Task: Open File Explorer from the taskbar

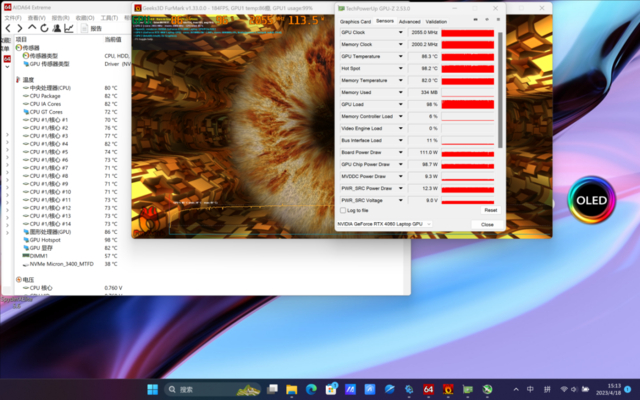Action: tap(292, 389)
